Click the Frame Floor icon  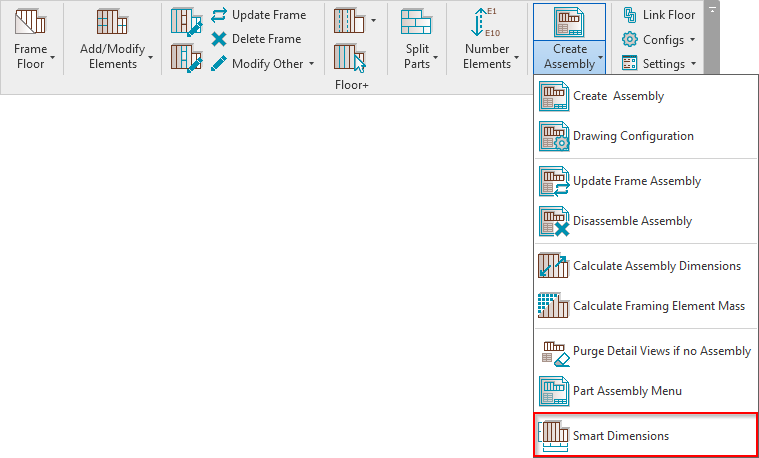coord(30,22)
